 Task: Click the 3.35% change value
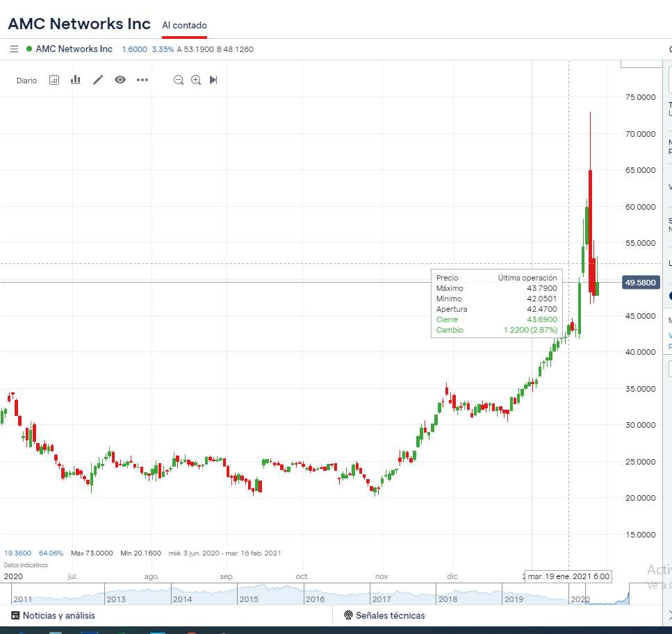click(163, 49)
